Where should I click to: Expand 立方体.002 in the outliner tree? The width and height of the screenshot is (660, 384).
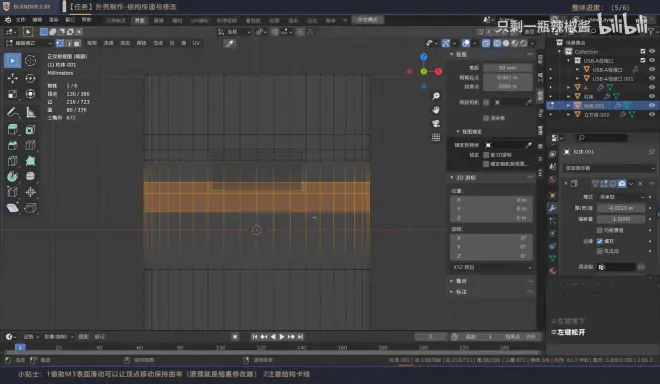[x=569, y=115]
